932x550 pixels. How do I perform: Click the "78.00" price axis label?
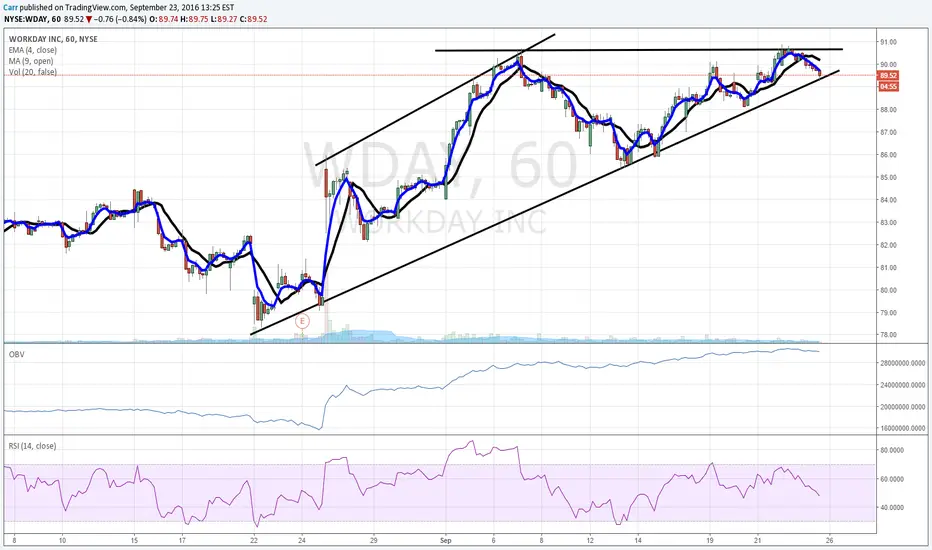[888, 335]
